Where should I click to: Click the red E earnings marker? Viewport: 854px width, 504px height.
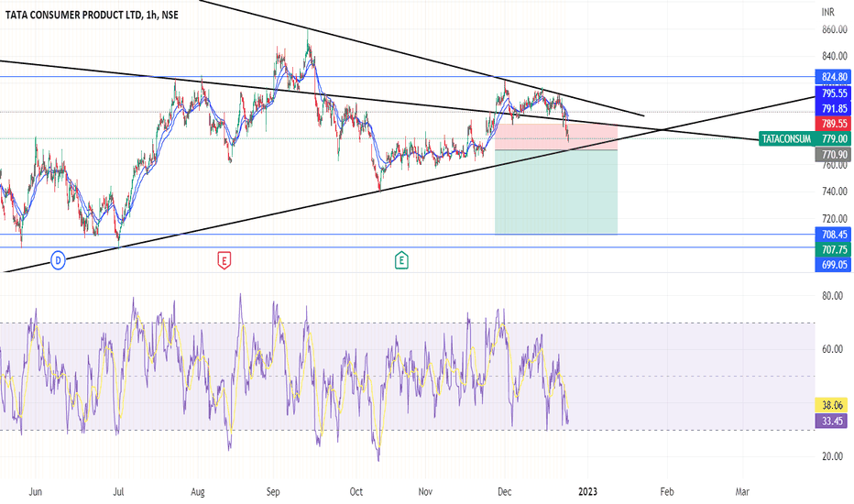[224, 260]
